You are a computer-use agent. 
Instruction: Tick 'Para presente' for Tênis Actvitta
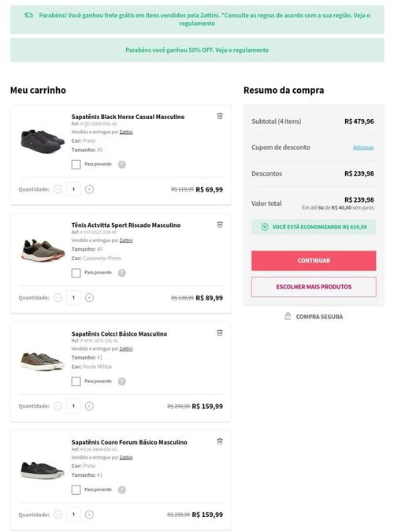point(76,273)
